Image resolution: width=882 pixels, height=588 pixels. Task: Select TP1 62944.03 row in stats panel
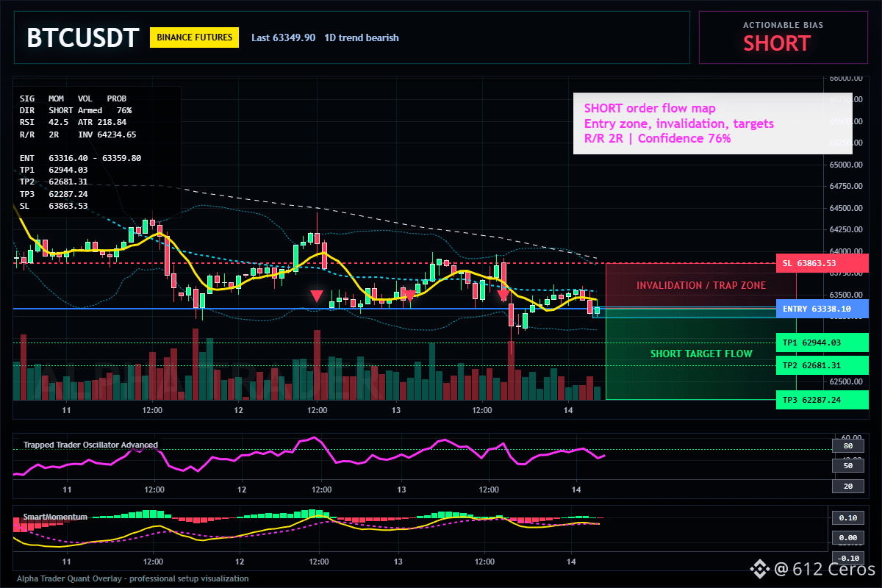(x=54, y=170)
